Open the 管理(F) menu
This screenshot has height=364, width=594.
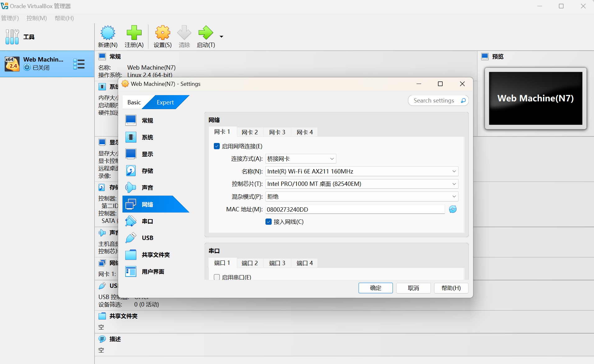coord(10,18)
